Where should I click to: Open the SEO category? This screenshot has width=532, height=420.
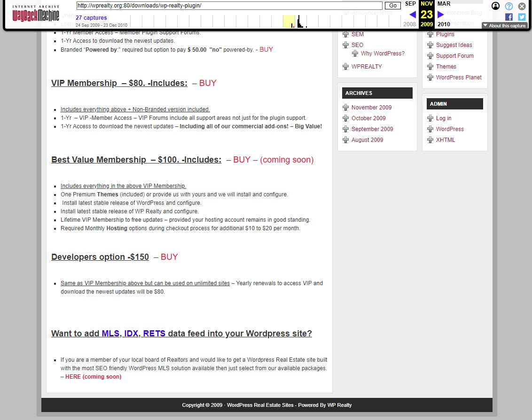[357, 45]
